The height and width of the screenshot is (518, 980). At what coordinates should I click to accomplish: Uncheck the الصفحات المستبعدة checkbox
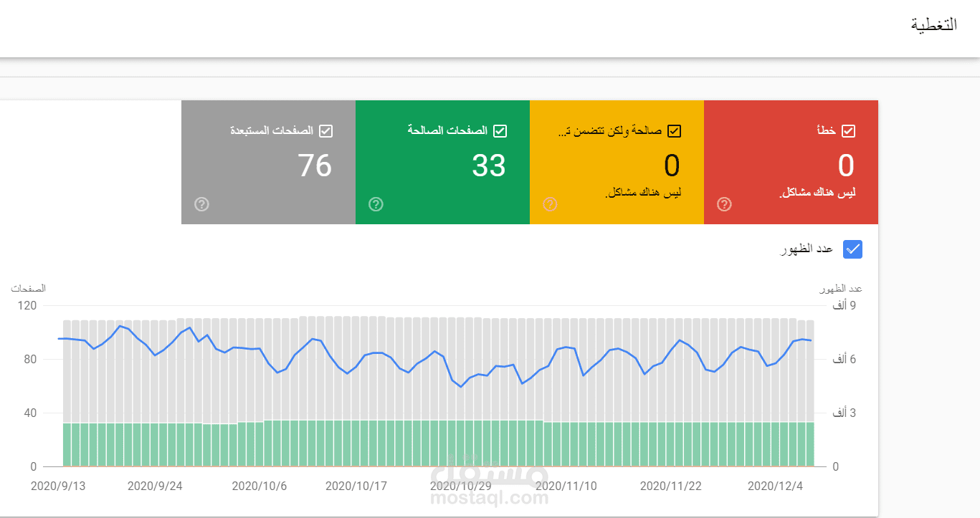[325, 131]
